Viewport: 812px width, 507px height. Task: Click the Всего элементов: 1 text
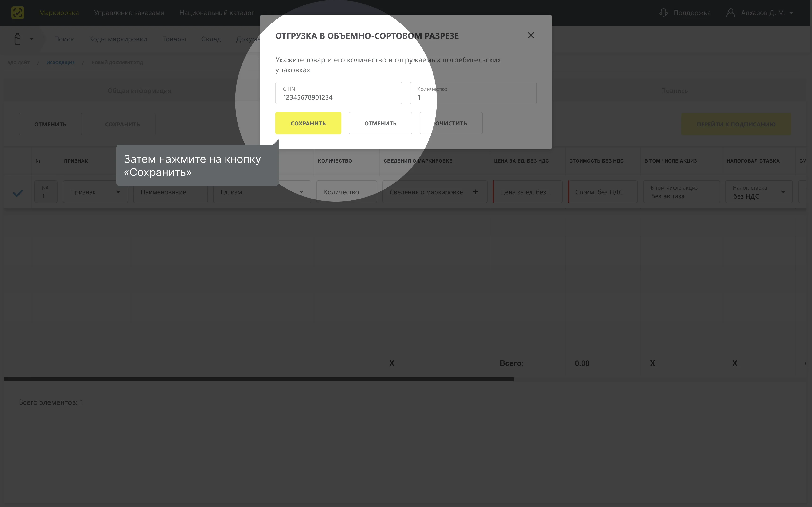click(x=51, y=402)
